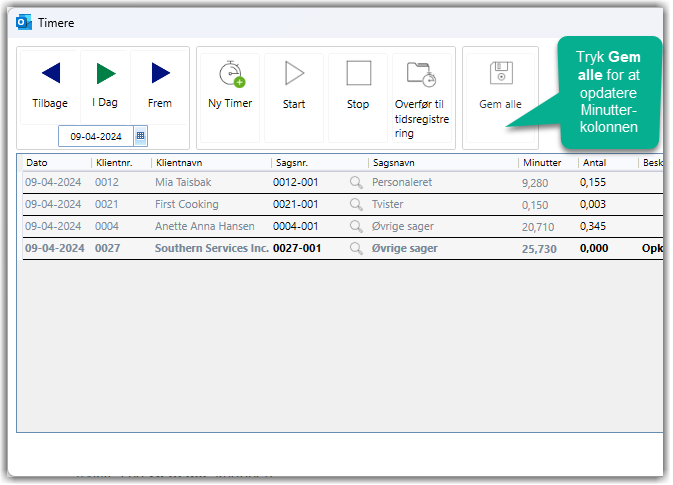Click client number 0027

pos(107,248)
